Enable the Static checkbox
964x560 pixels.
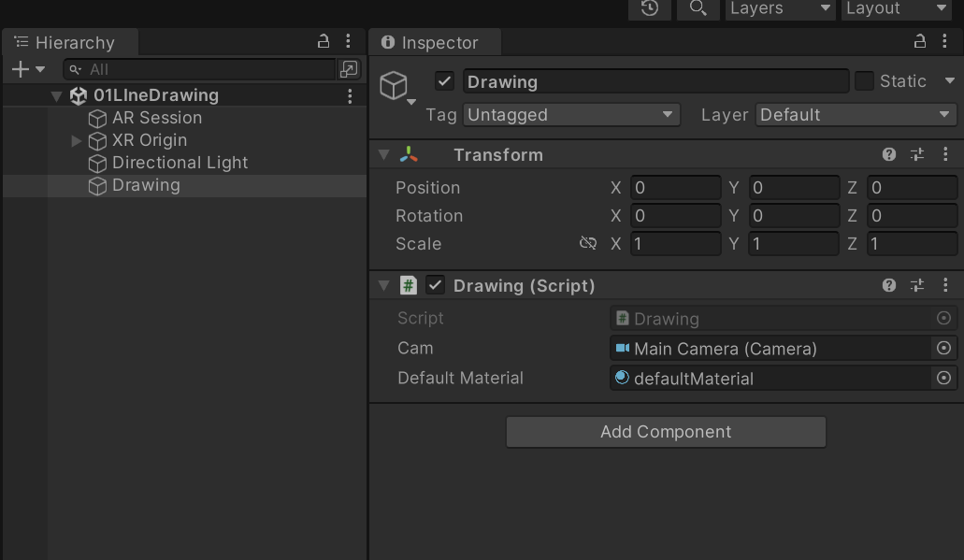[x=864, y=81]
